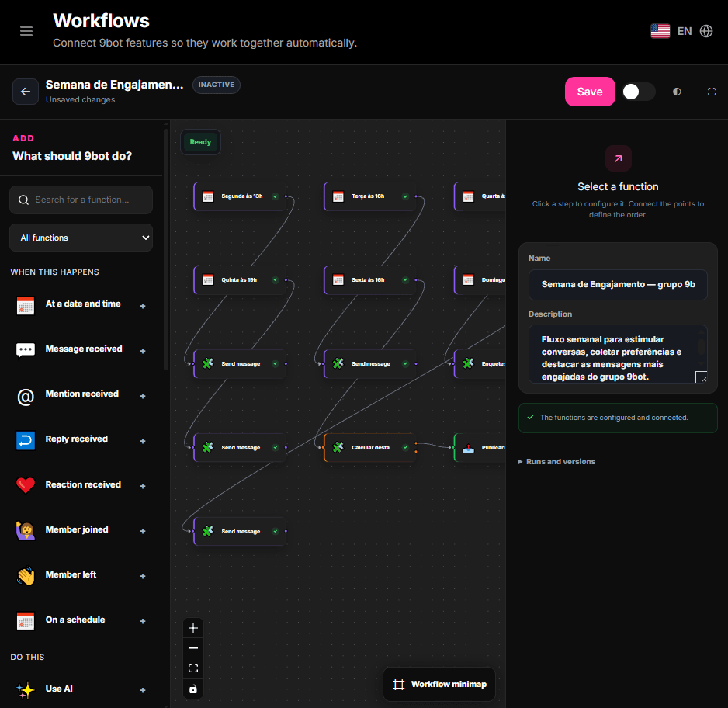Click the canvas lock icon
Image resolution: width=728 pixels, height=708 pixels.
click(193, 689)
